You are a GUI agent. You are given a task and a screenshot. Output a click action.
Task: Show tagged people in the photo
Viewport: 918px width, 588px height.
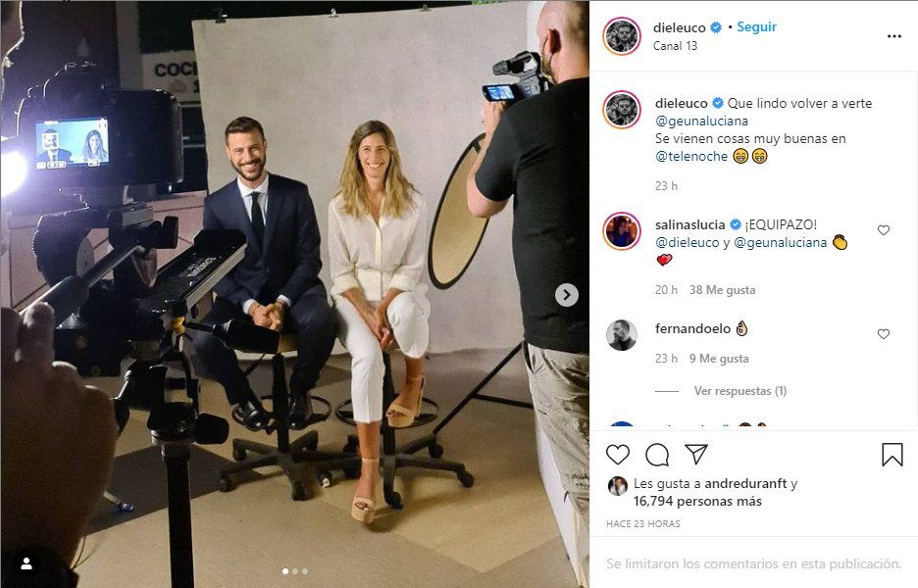coord(26,563)
